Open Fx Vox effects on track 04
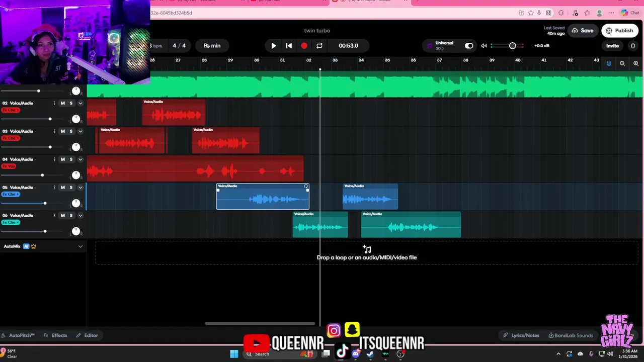644x362 pixels. [x=9, y=166]
